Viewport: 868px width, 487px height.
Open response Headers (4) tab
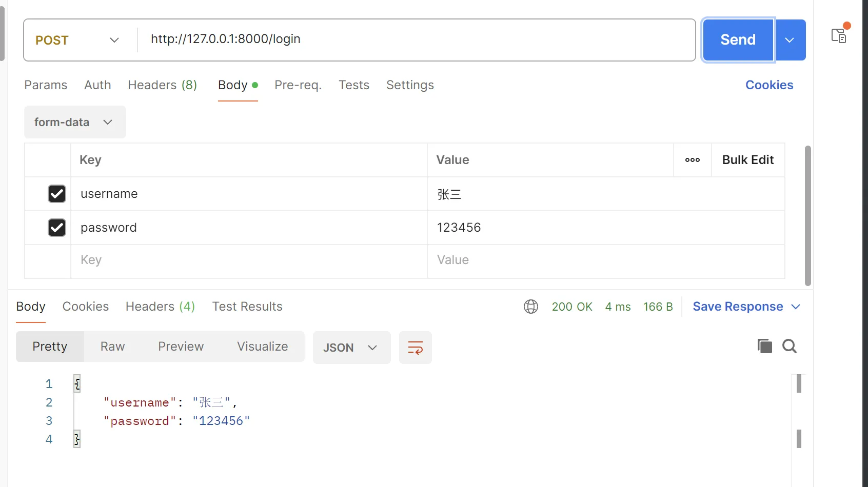pos(161,307)
